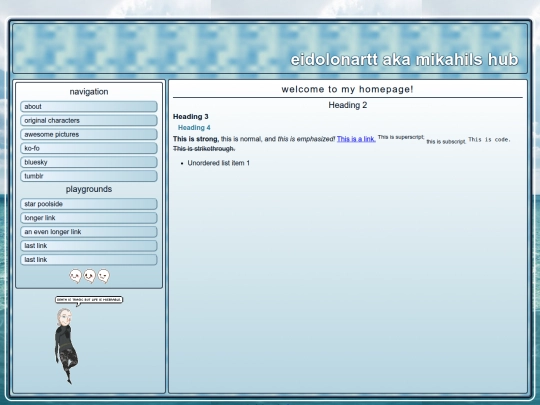
Task: Click the 'longer link' button
Action: click(89, 218)
